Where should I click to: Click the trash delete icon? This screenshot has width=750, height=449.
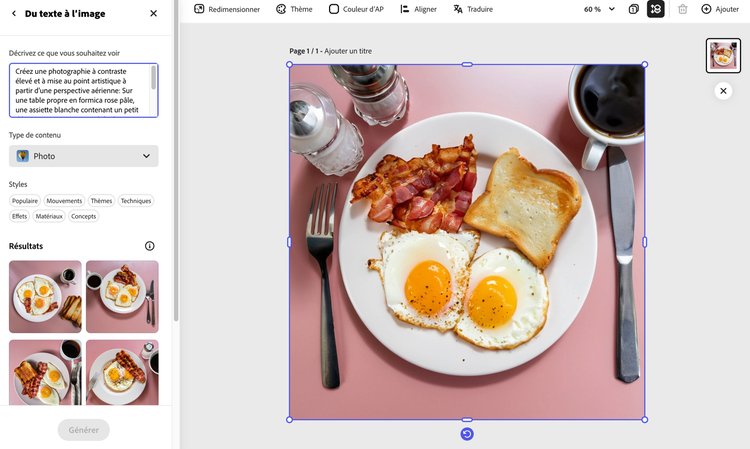[683, 9]
